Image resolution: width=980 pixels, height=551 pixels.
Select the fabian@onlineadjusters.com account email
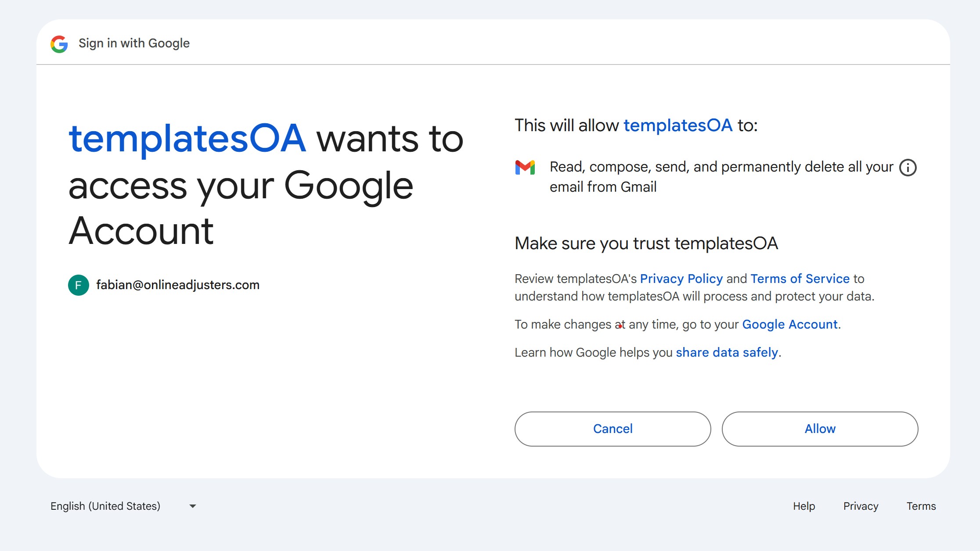178,285
